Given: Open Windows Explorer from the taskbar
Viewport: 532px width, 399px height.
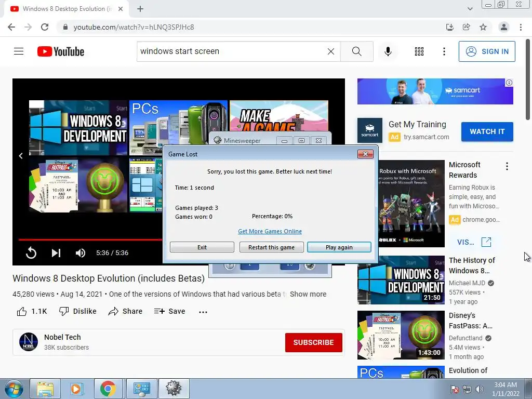Looking at the screenshot, I should coord(45,389).
